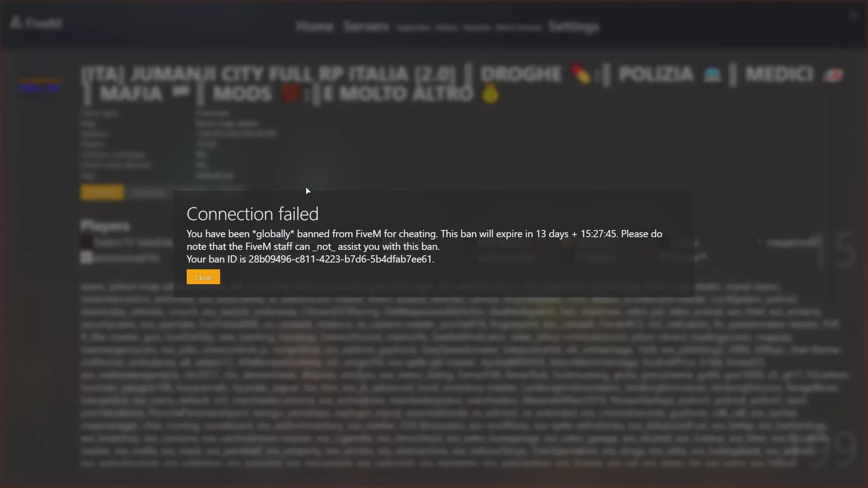Select the FULL_RP server tag icon
The image size is (868, 488).
click(39, 88)
